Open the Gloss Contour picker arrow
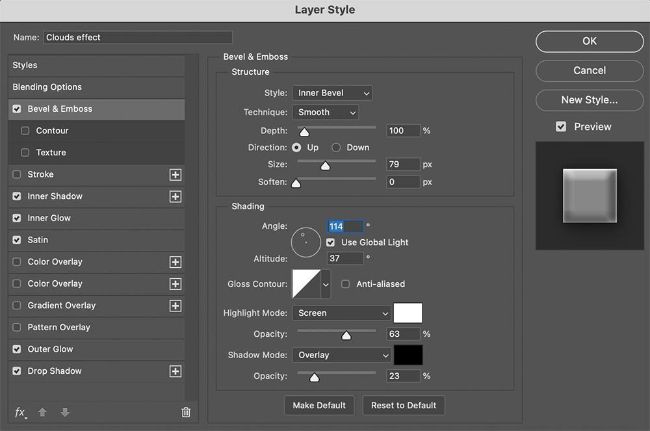 [x=325, y=285]
